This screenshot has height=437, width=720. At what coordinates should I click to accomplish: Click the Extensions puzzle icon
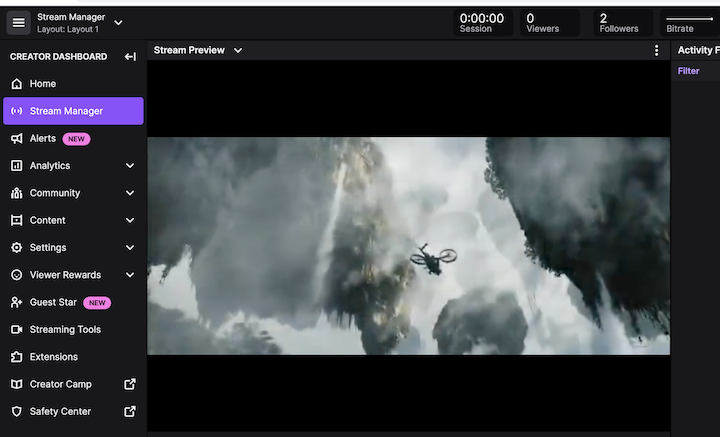[x=17, y=357]
